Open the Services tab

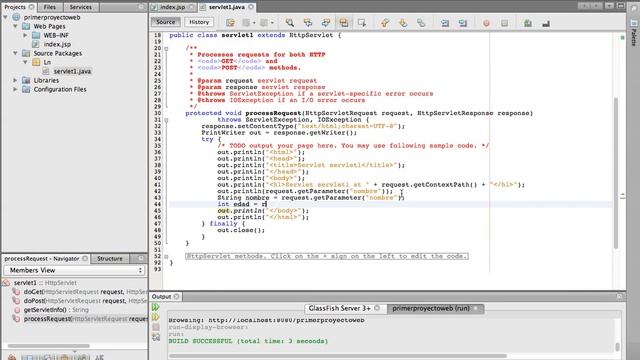coord(80,7)
